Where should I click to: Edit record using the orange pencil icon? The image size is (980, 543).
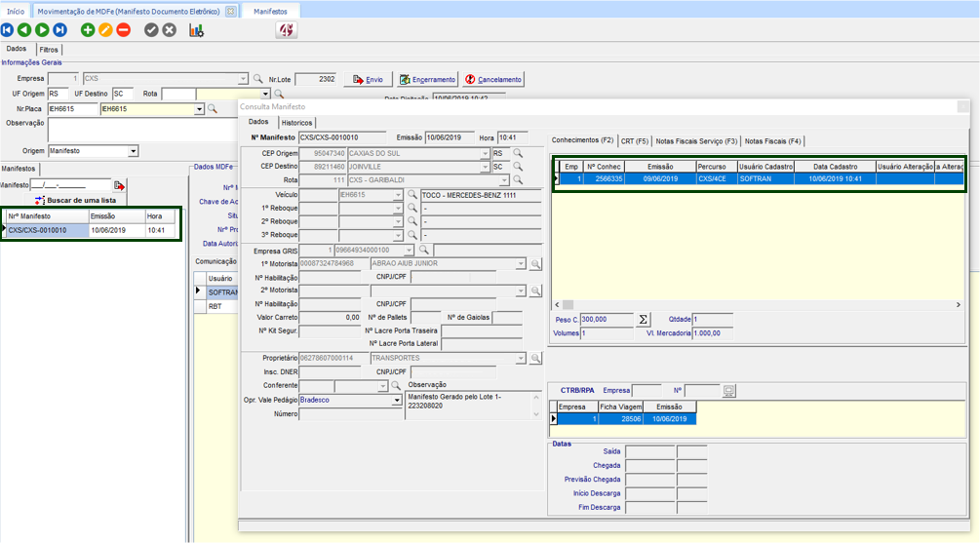pyautogui.click(x=105, y=30)
